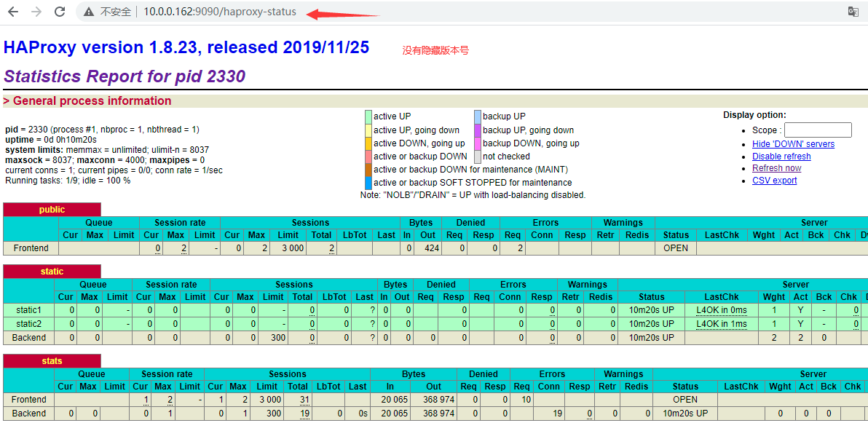Select the public Frontend OPEN status

pyautogui.click(x=675, y=248)
